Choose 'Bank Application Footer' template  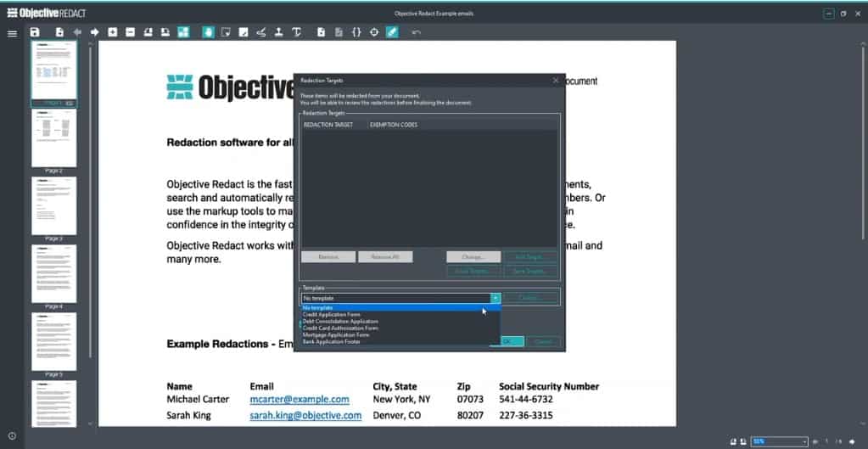pyautogui.click(x=400, y=341)
